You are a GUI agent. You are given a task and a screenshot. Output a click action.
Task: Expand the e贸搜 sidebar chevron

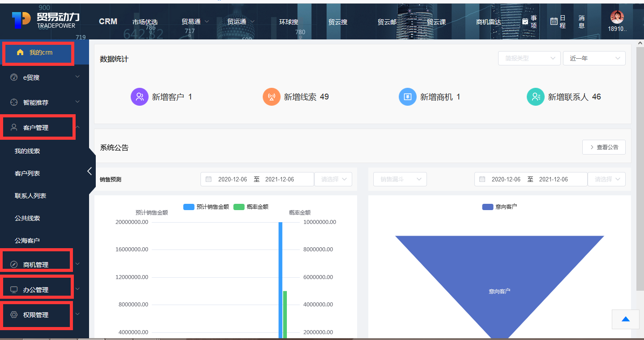[77, 77]
